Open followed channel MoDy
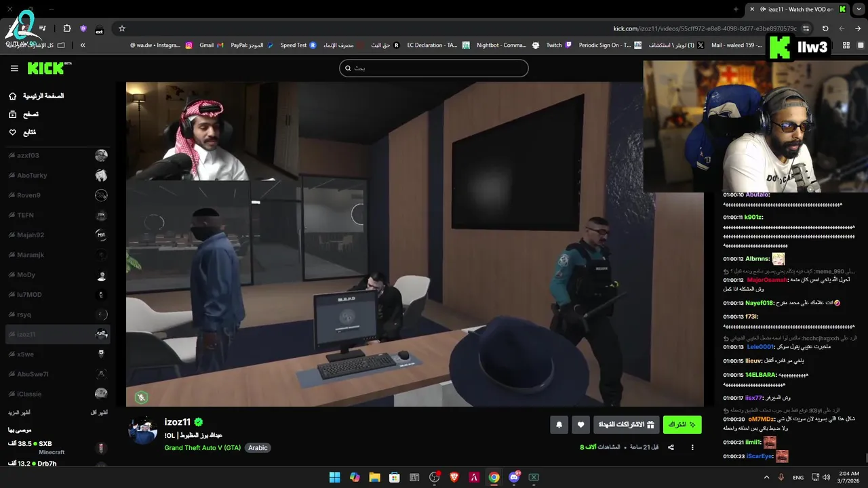The width and height of the screenshot is (868, 488). (58, 275)
